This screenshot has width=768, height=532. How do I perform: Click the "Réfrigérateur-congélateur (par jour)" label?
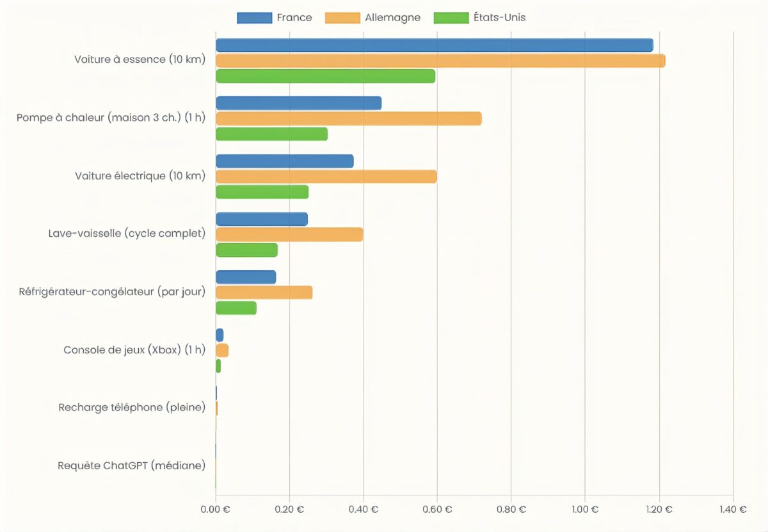(x=113, y=292)
